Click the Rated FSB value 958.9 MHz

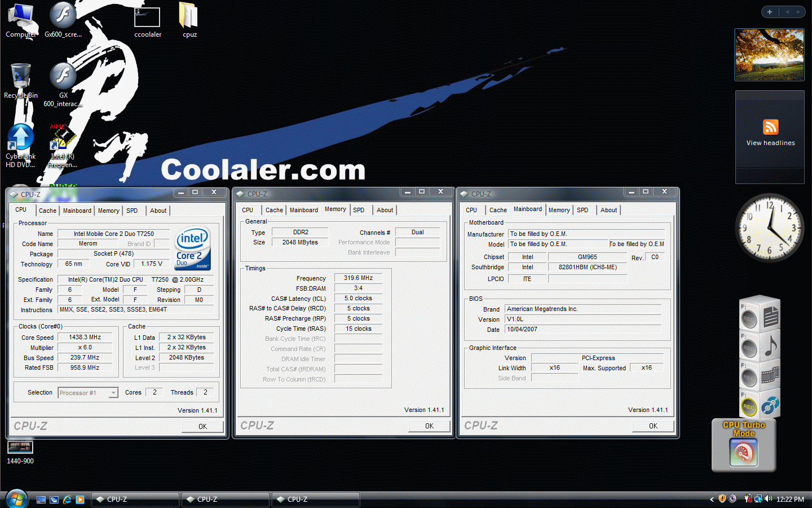(x=85, y=367)
